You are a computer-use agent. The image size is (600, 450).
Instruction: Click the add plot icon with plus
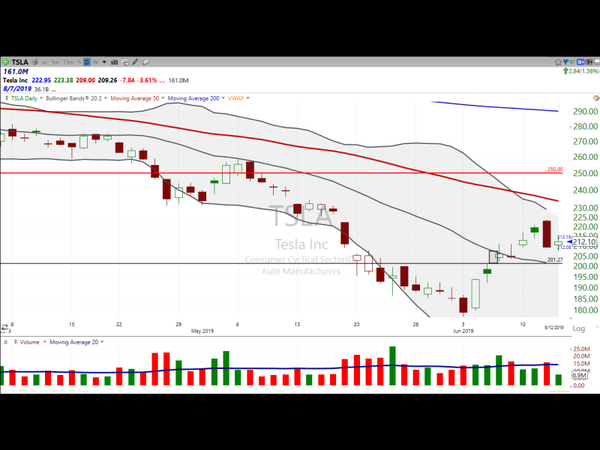click(x=125, y=62)
